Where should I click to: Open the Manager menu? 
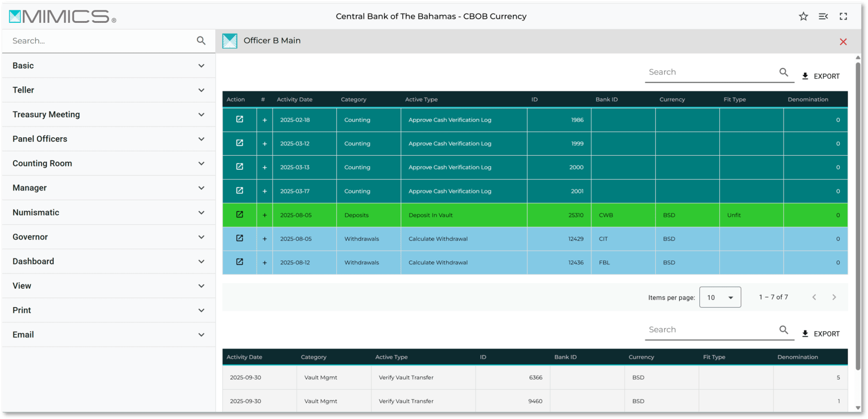tap(108, 188)
